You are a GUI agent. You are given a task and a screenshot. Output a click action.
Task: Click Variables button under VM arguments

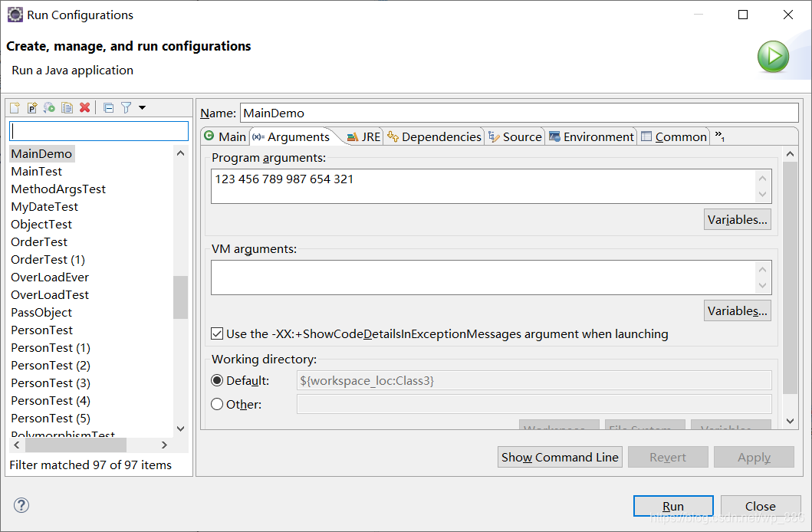(738, 310)
